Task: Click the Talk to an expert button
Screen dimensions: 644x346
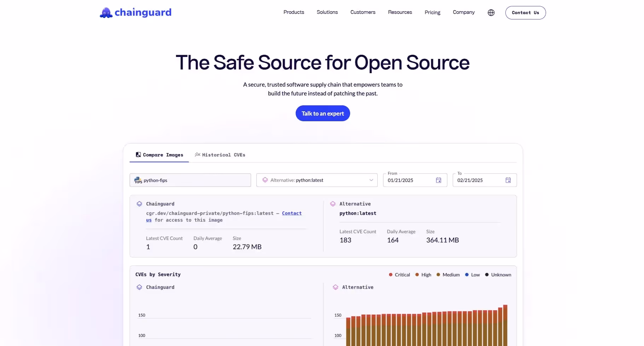Action: [x=322, y=113]
